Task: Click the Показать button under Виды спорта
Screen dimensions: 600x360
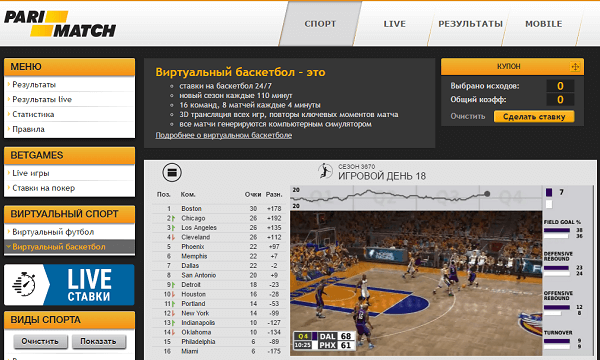Action: coord(98,341)
